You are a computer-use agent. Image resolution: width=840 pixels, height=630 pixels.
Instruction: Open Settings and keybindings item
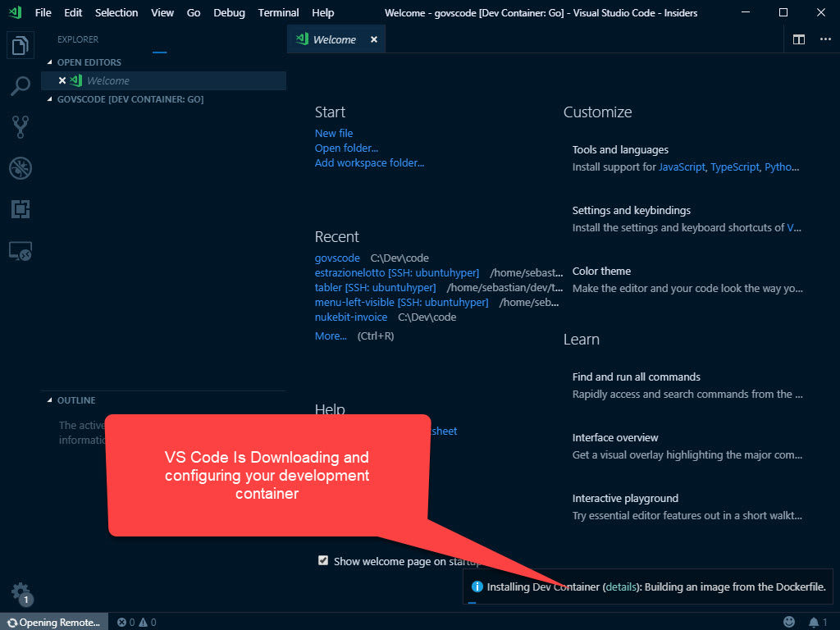[x=687, y=218]
